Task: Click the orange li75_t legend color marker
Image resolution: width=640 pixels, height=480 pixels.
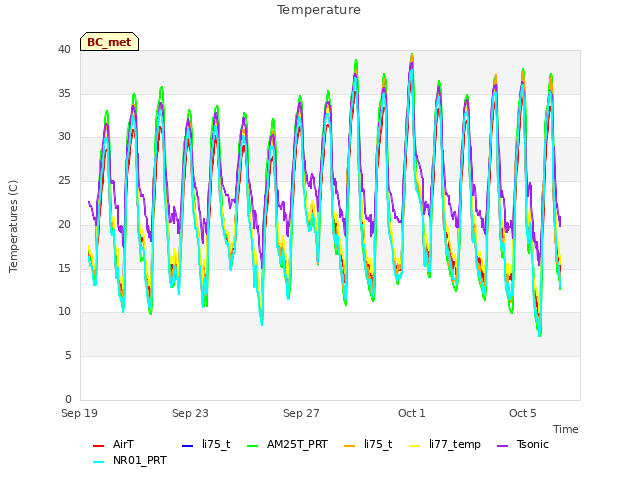Action: coord(350,445)
